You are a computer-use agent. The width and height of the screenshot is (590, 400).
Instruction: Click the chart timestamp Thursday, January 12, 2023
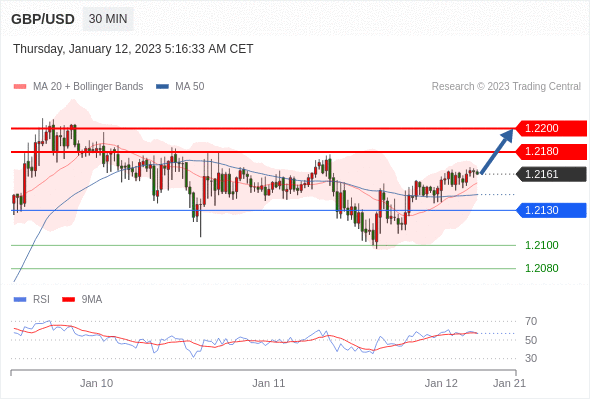[x=133, y=49]
